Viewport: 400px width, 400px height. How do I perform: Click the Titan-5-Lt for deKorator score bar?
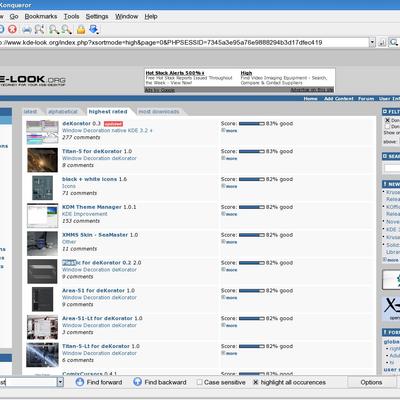point(252,346)
